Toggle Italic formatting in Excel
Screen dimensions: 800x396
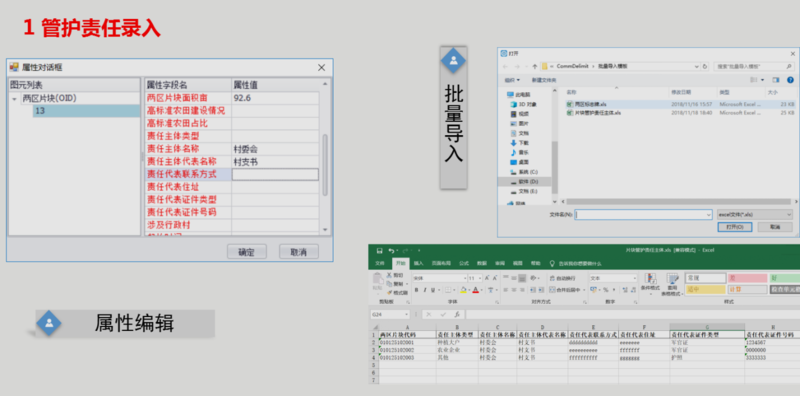point(425,290)
